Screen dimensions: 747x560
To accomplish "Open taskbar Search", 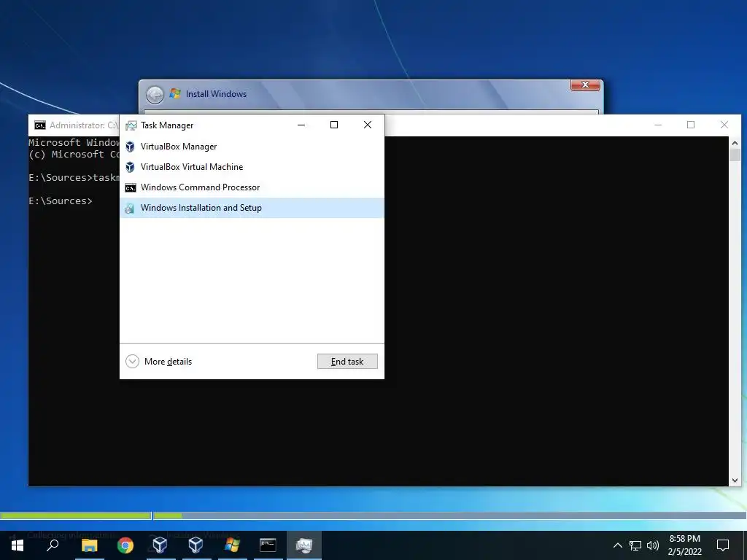I will tap(53, 545).
